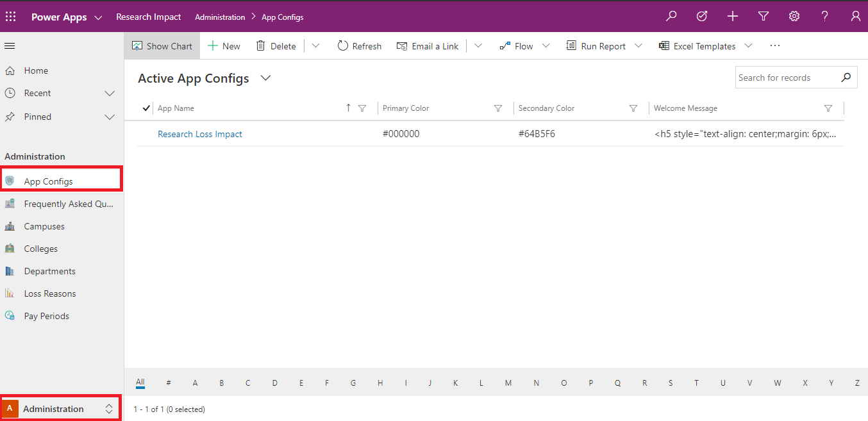The image size is (868, 421).
Task: Click Administration breadcrumb in header
Action: point(220,17)
